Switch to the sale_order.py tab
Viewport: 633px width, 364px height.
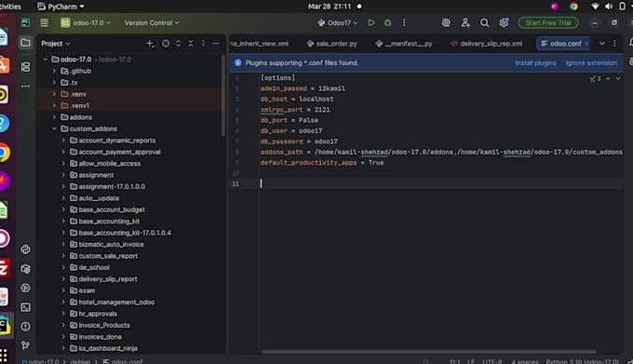331,44
